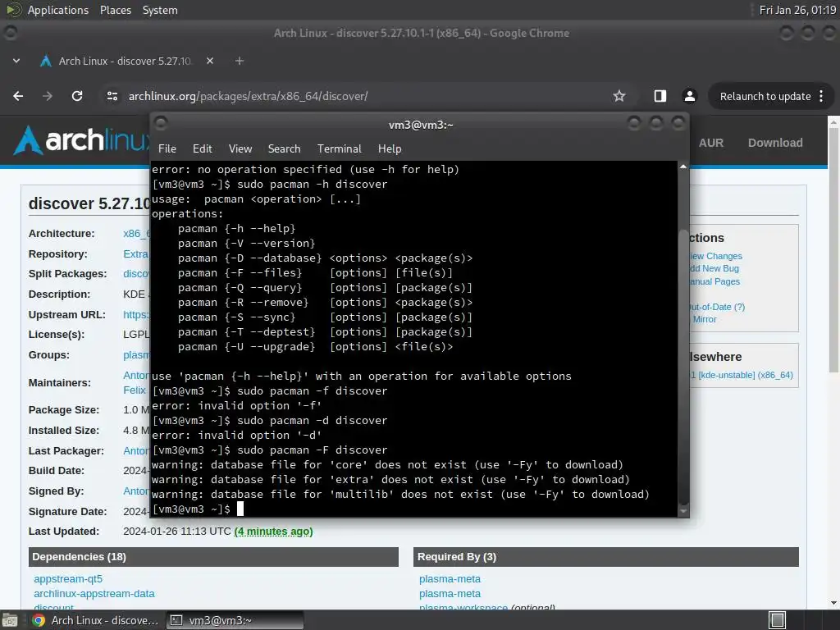Image resolution: width=840 pixels, height=630 pixels.
Task: Click Manual Pages link
Action: click(x=714, y=281)
